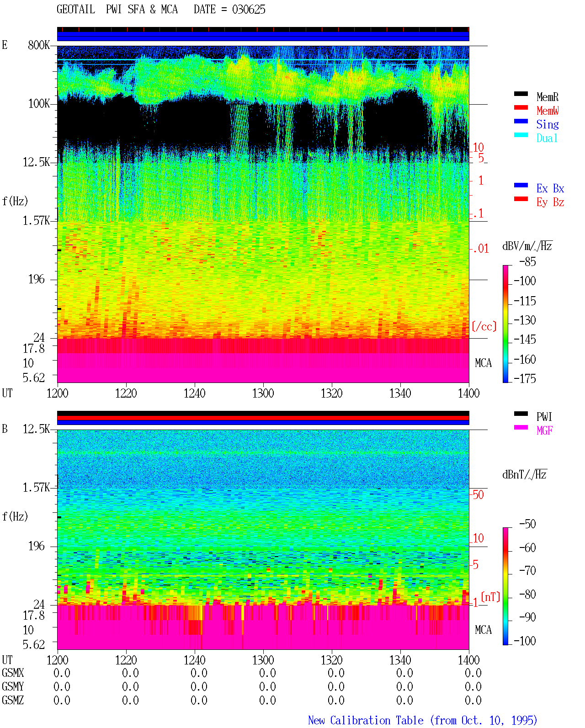Viewport: 585px width, 728px height.
Task: Click the dBnT magnetic field color scale bar
Action: pos(505,586)
